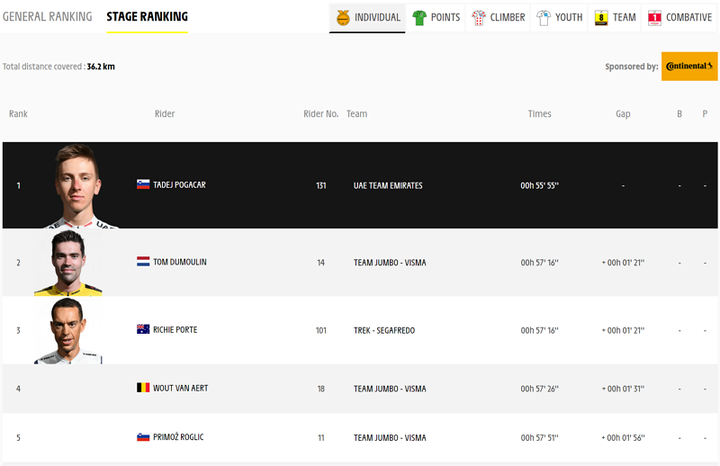Open the Points classification tab label
Viewport: 720px width, 466px height.
point(445,17)
